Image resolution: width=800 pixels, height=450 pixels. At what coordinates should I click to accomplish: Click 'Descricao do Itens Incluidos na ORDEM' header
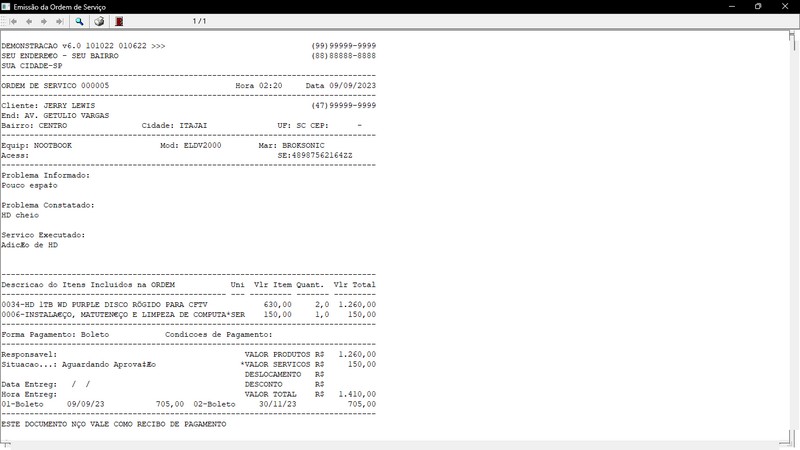(88, 285)
